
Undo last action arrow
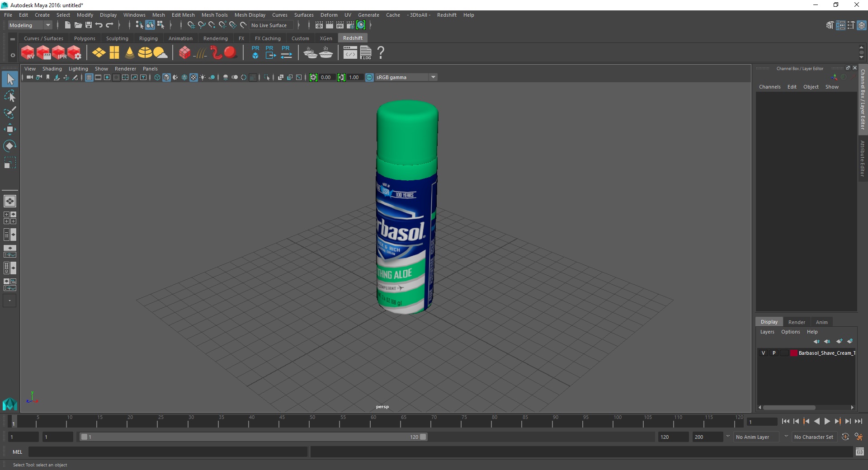pos(99,25)
